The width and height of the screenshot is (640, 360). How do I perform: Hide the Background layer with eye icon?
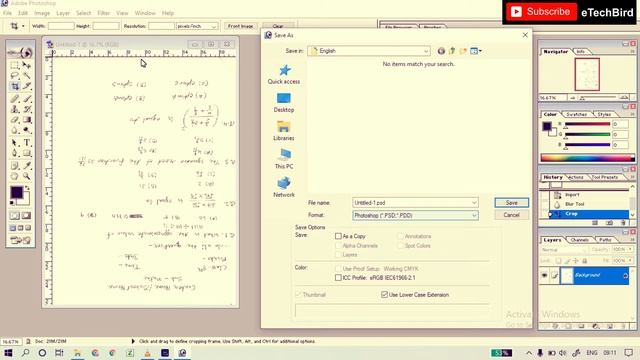click(544, 276)
